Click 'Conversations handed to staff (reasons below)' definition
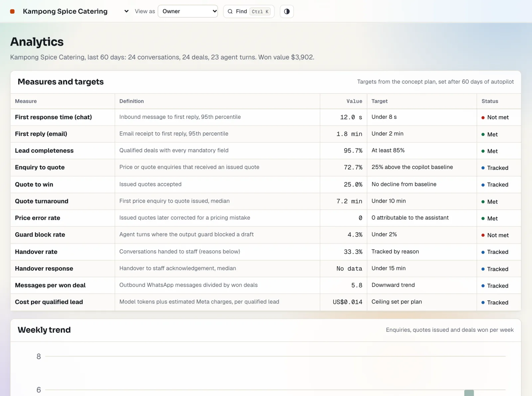This screenshot has height=396, width=532. point(180,252)
